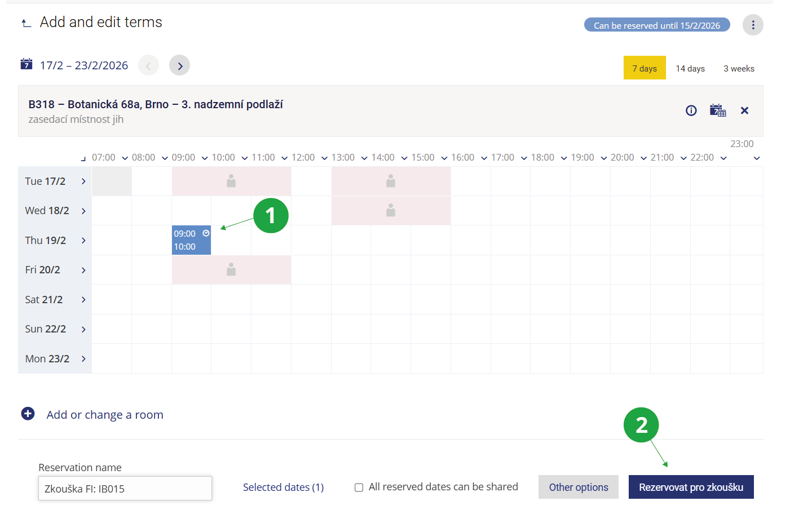Enable all reserved dates can be shared
Viewport: 790px width, 532px height.
pos(359,487)
